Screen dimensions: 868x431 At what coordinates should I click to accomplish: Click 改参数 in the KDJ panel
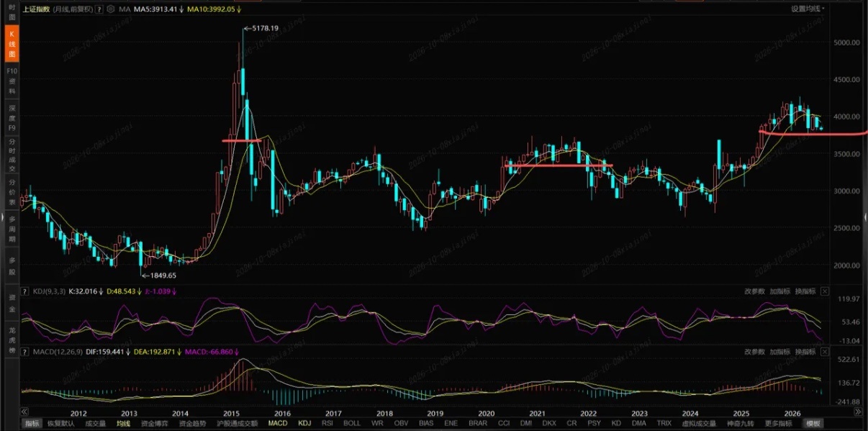pos(755,291)
